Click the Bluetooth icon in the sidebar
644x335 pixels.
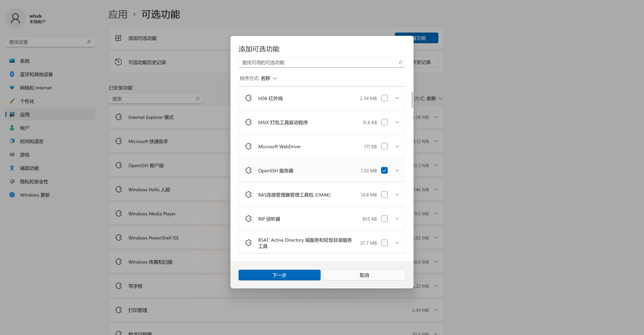click(x=12, y=74)
